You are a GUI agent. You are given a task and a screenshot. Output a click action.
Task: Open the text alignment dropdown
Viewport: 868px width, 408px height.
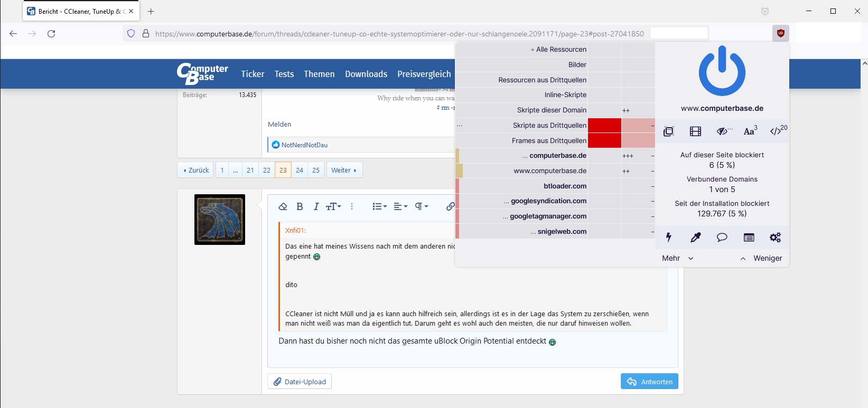click(401, 206)
